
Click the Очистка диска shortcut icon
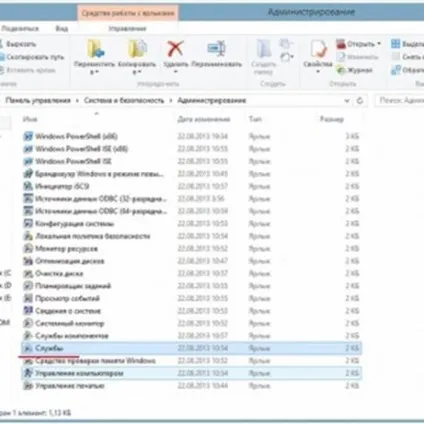(x=28, y=274)
